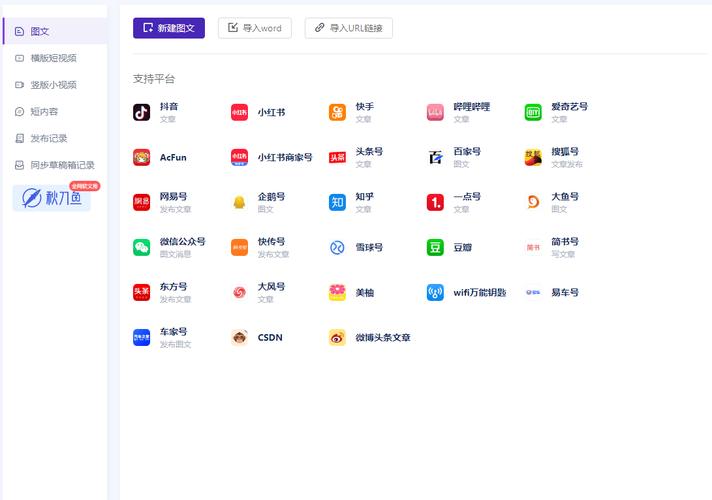Click the CSDN label text
Viewport: 712px width, 500px height.
270,337
